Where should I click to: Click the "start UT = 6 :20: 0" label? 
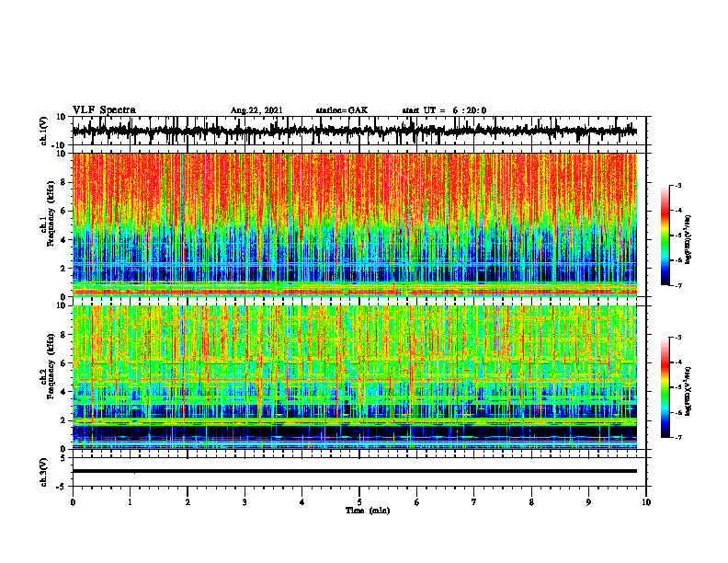[444, 110]
